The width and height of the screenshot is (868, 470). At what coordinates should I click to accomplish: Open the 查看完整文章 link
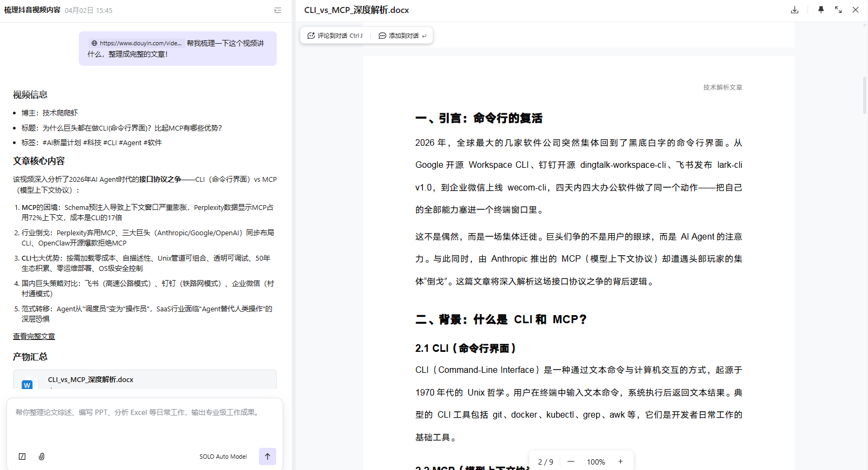(x=34, y=336)
